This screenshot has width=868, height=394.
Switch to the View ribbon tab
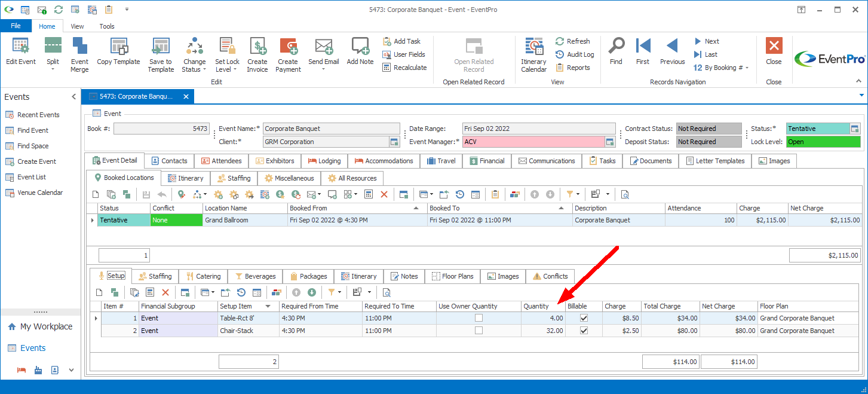click(77, 26)
